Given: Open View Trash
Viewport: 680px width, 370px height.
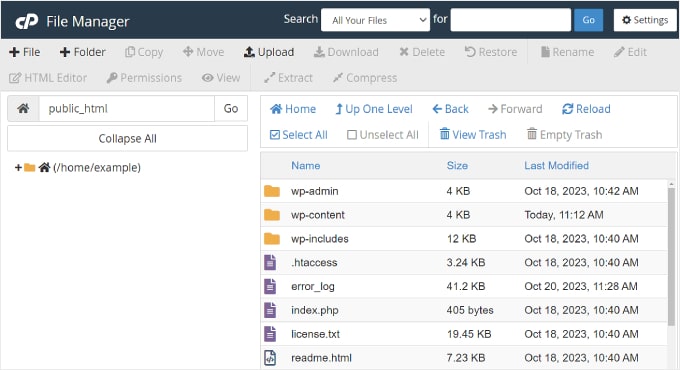Looking at the screenshot, I should [x=473, y=134].
